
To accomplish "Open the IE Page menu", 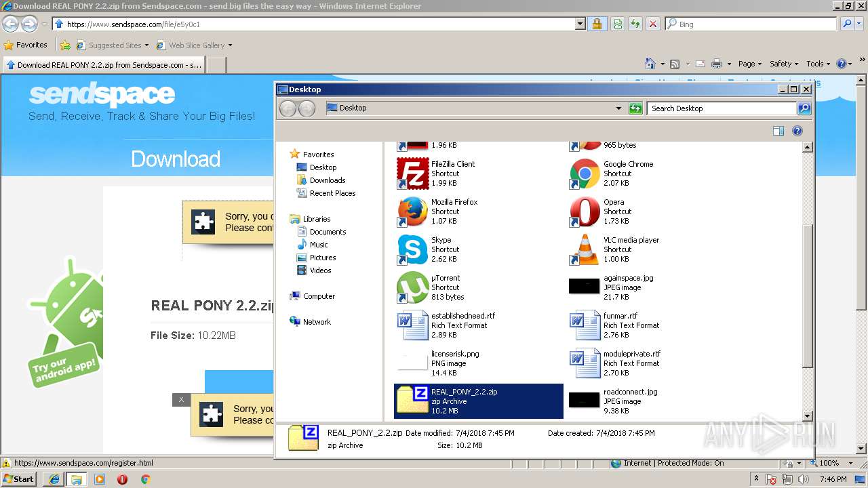I will tap(749, 64).
